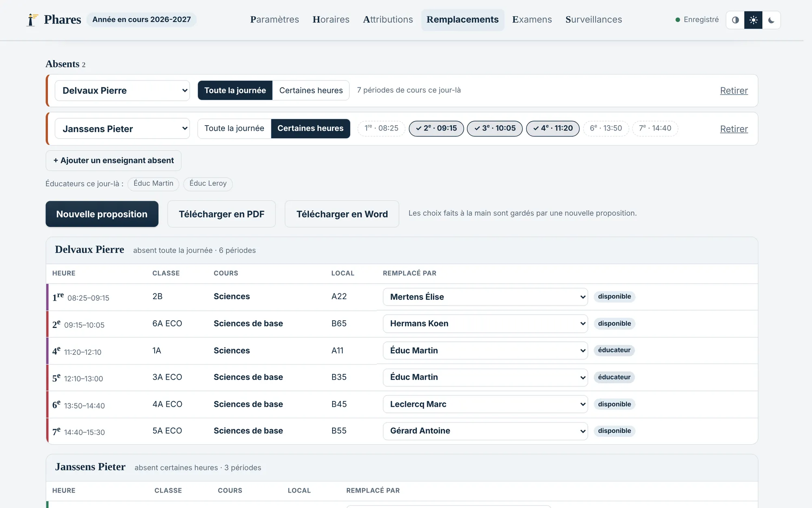The width and height of the screenshot is (812, 508).
Task: Select Certaines heures for Janssens Pieter
Action: [x=311, y=128]
